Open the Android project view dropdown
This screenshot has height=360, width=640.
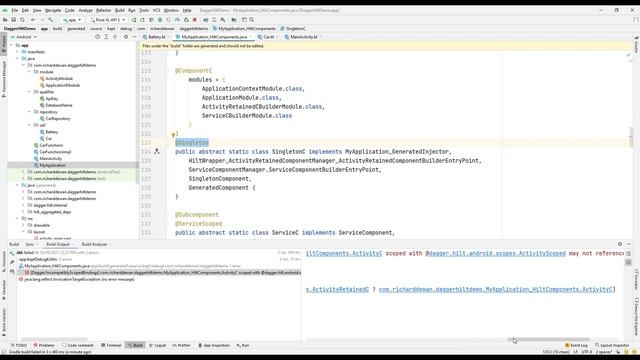tap(24, 37)
